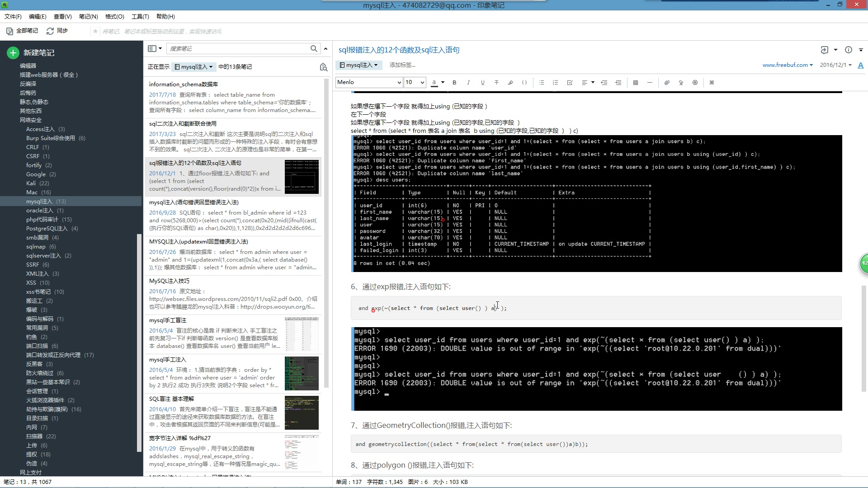This screenshot has height=488, width=868.
Task: Toggle strikethrough formatting
Action: tap(496, 83)
